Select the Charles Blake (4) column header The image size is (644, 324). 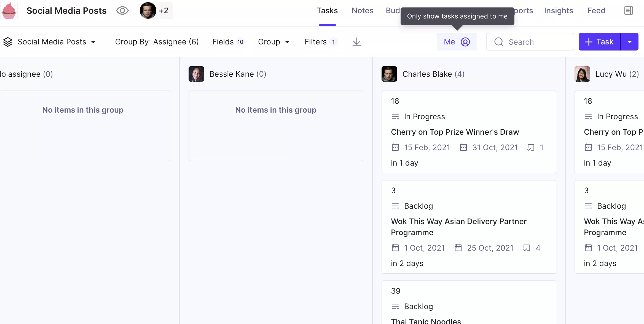tap(433, 74)
